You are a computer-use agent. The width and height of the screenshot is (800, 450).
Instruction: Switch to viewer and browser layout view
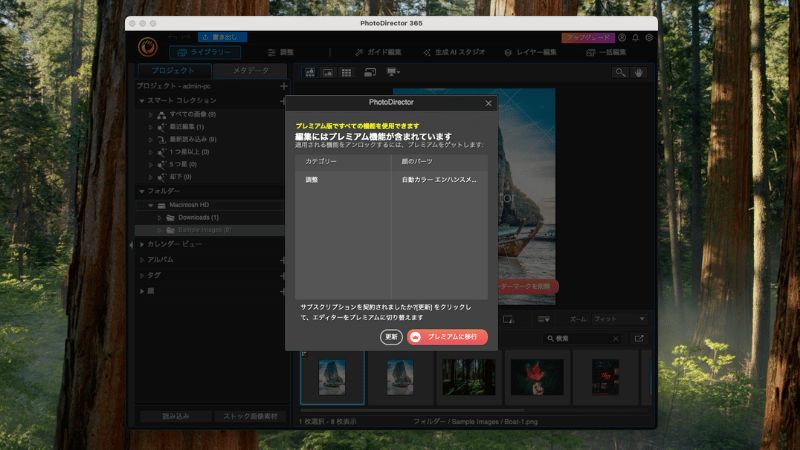click(310, 72)
